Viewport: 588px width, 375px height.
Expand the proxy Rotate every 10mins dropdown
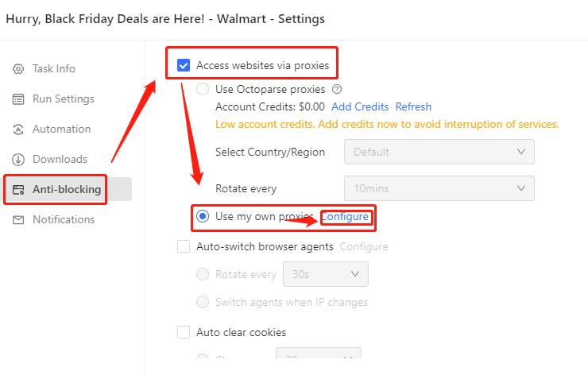(x=439, y=188)
